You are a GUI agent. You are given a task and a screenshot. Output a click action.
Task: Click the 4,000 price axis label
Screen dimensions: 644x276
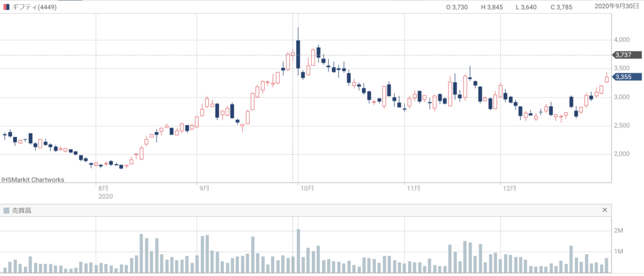(623, 40)
